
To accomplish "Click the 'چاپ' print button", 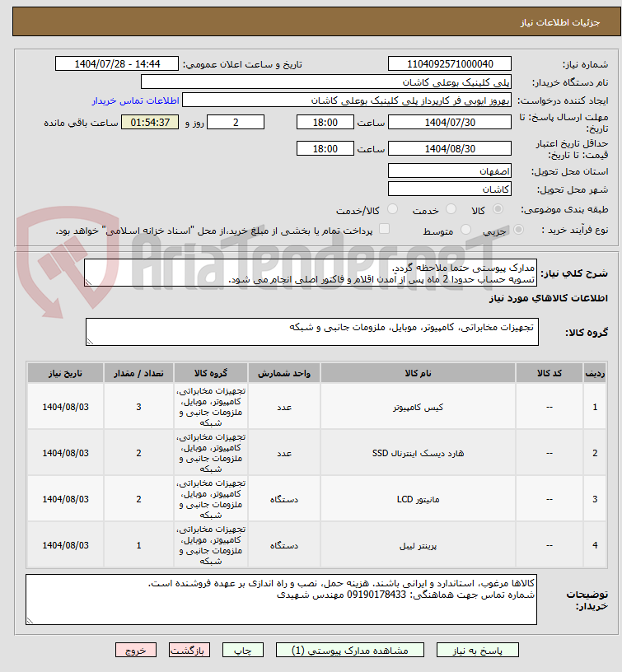I will (x=243, y=650).
